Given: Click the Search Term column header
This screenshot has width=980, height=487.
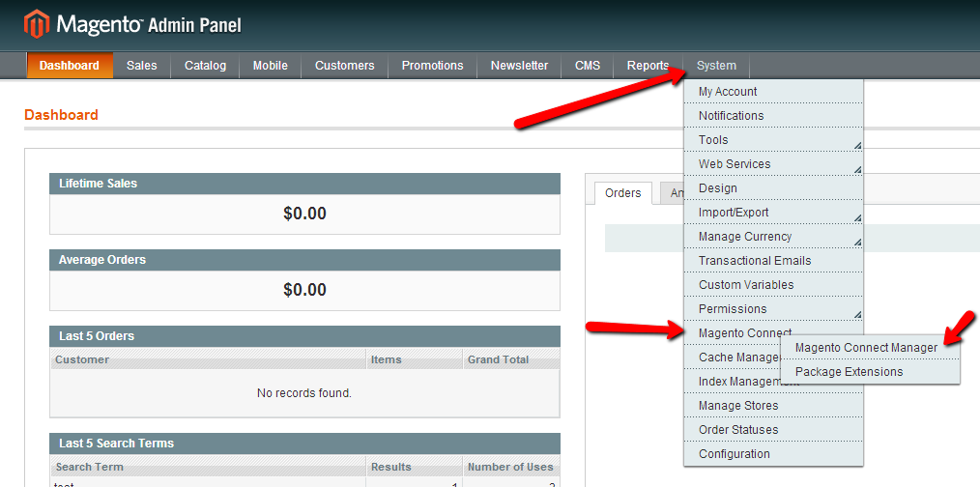Looking at the screenshot, I should point(208,467).
